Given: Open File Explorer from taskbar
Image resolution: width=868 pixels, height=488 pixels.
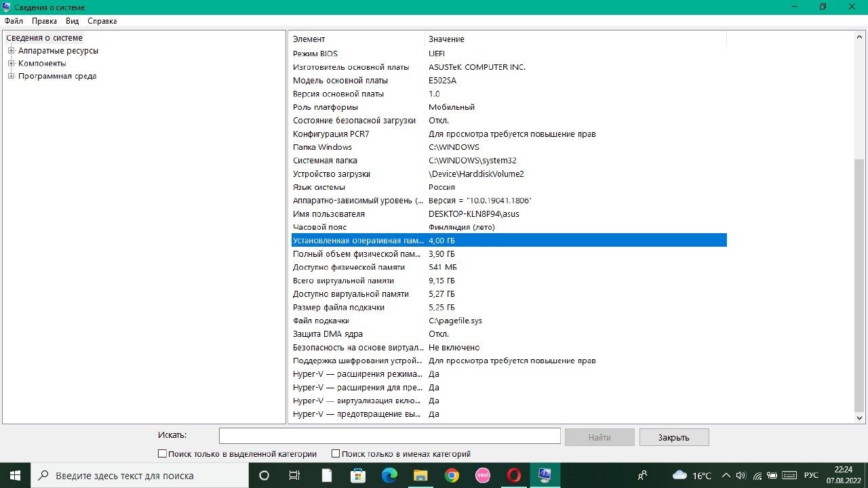Looking at the screenshot, I should tap(420, 475).
